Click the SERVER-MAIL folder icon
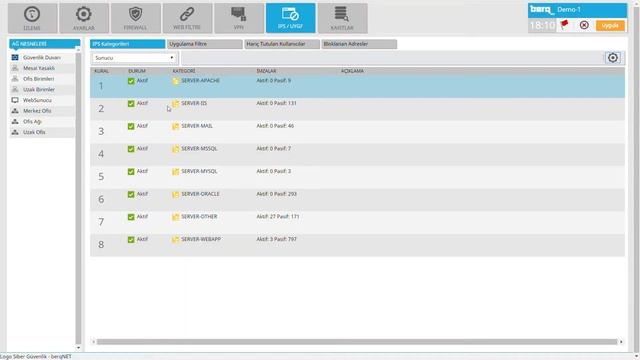Viewport: 640px width, 360px height. pos(176,126)
